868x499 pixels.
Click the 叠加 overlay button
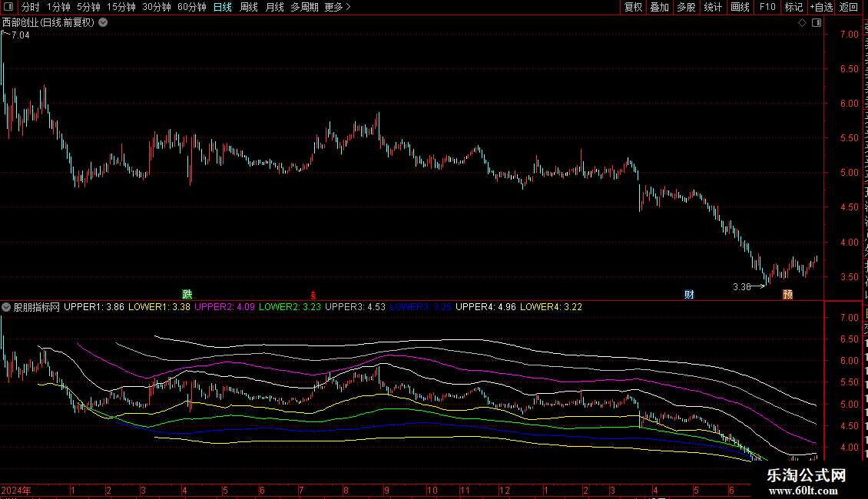pyautogui.click(x=659, y=7)
